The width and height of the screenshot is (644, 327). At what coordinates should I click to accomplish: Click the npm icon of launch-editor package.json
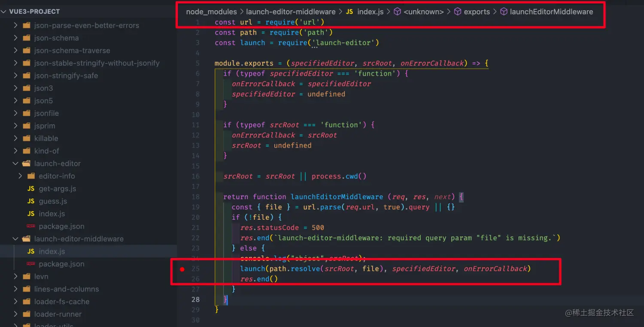pyautogui.click(x=31, y=226)
